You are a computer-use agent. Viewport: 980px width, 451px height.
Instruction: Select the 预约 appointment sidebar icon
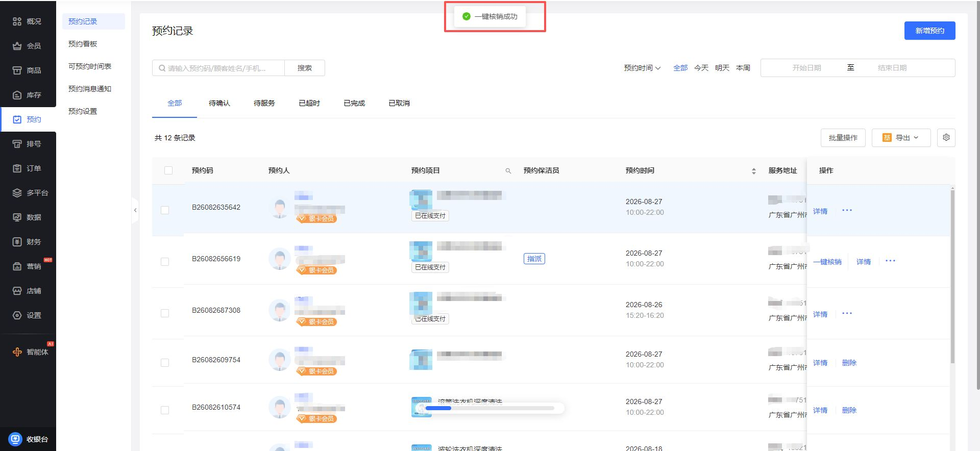pos(17,119)
